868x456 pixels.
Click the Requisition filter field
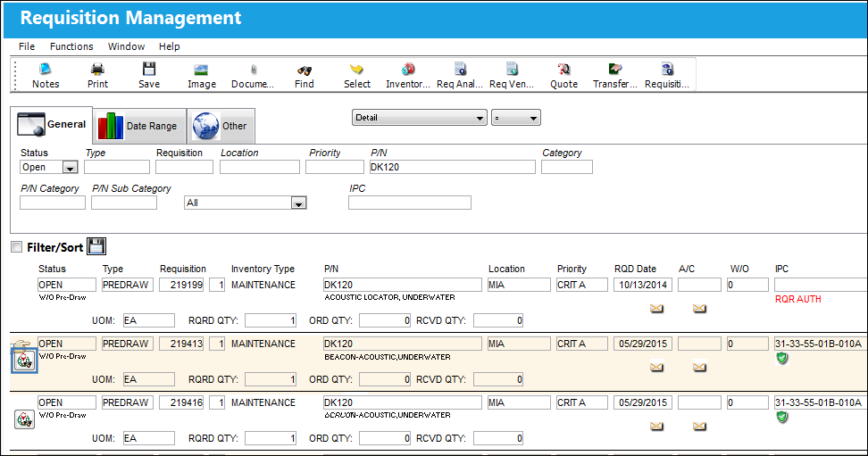tap(184, 167)
